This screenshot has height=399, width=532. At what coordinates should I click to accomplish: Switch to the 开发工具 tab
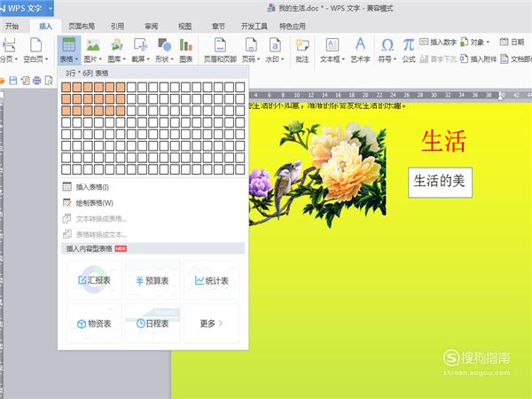click(254, 26)
